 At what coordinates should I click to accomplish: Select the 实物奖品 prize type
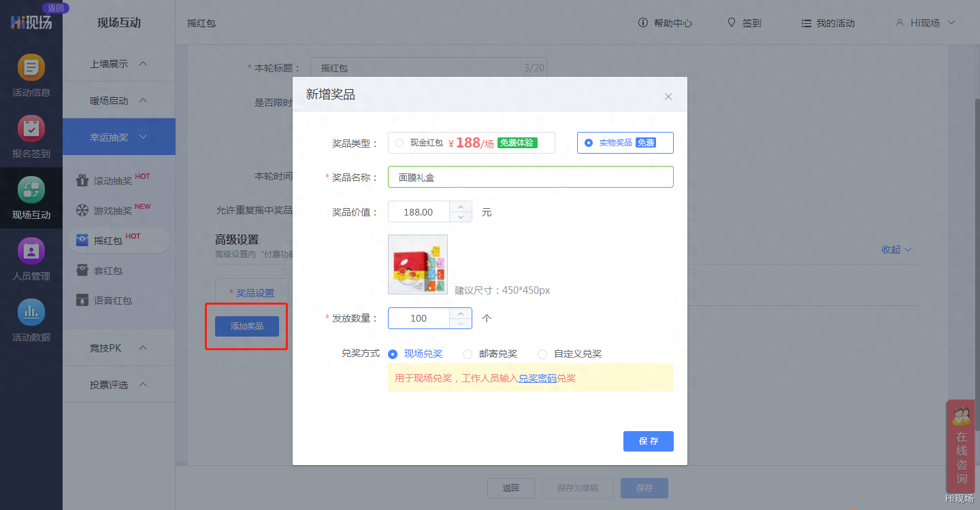[625, 142]
